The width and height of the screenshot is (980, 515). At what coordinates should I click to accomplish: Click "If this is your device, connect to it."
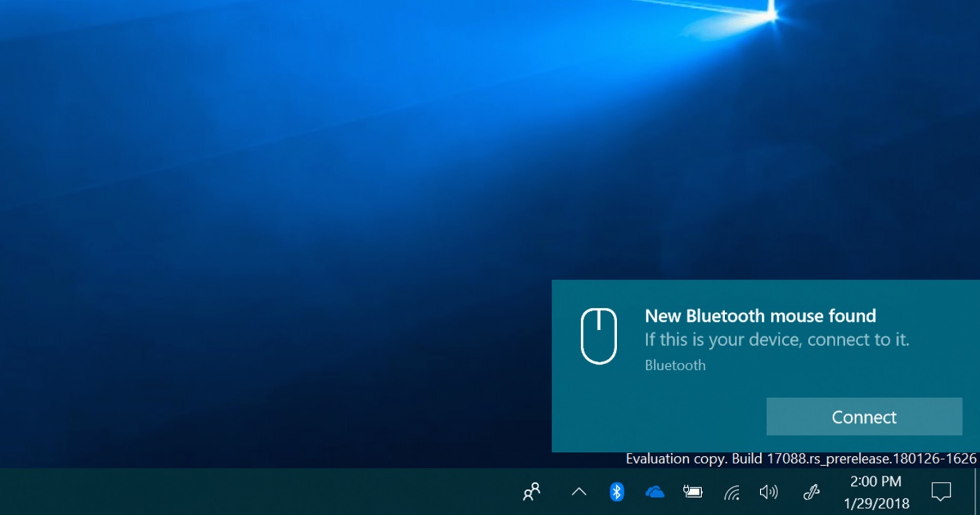click(x=777, y=340)
